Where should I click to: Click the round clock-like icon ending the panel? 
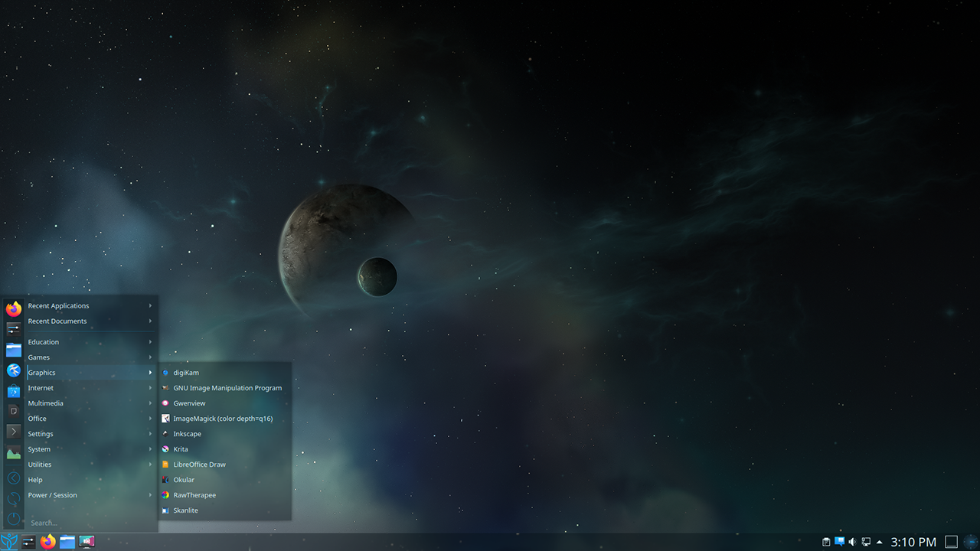[971, 542]
